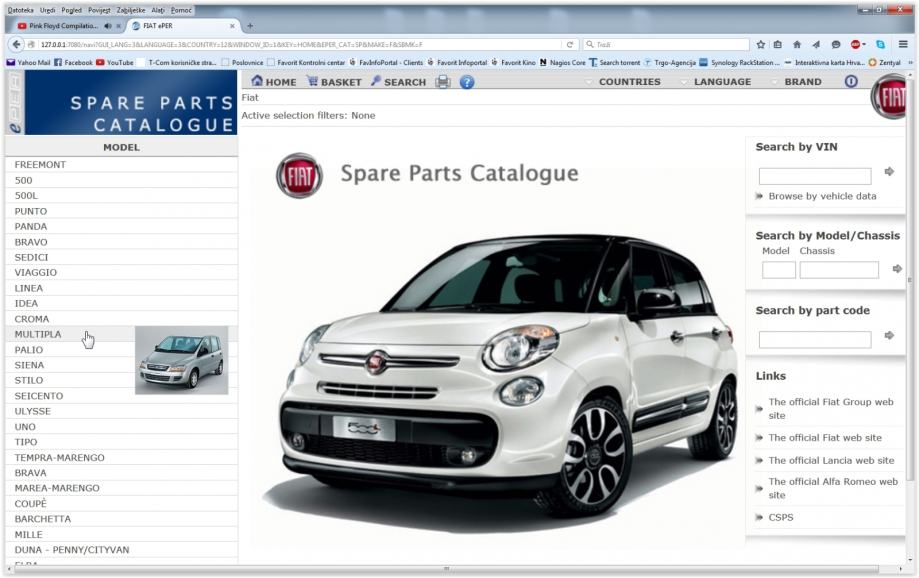Mute the Pink Floyd tab audio
The height and width of the screenshot is (578, 919).
(108, 26)
